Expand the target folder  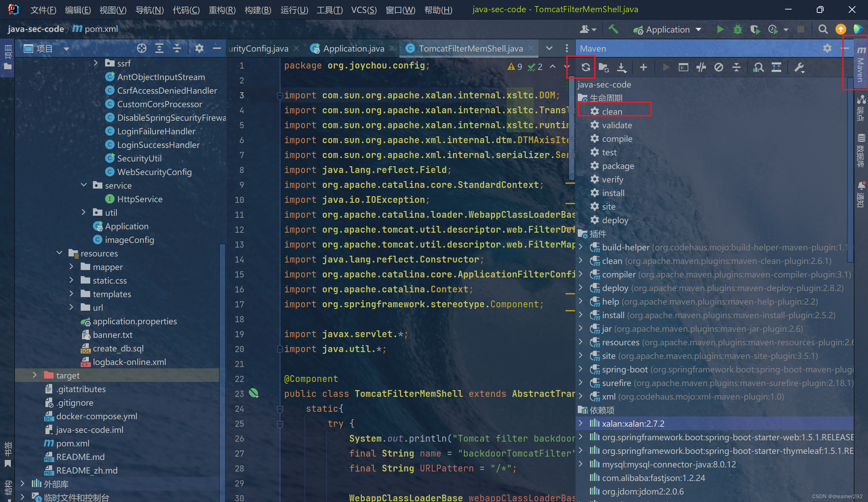(x=35, y=375)
